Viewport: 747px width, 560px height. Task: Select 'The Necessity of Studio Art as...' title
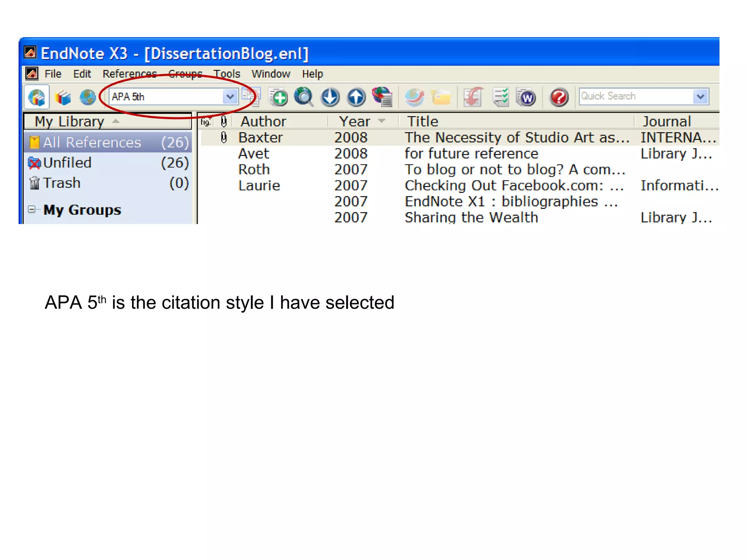[x=517, y=137]
